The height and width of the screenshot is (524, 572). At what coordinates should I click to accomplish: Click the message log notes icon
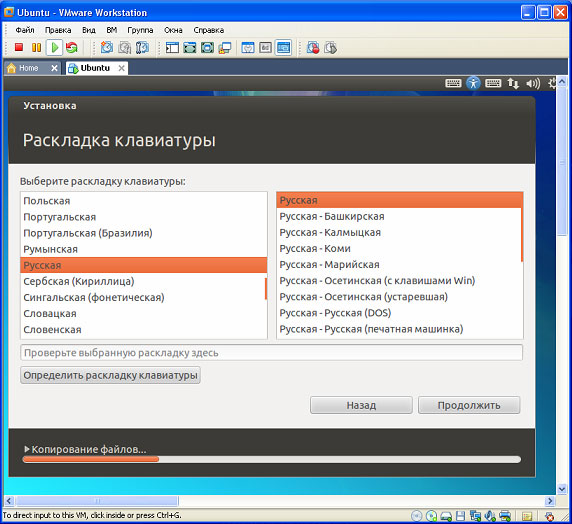[526, 516]
